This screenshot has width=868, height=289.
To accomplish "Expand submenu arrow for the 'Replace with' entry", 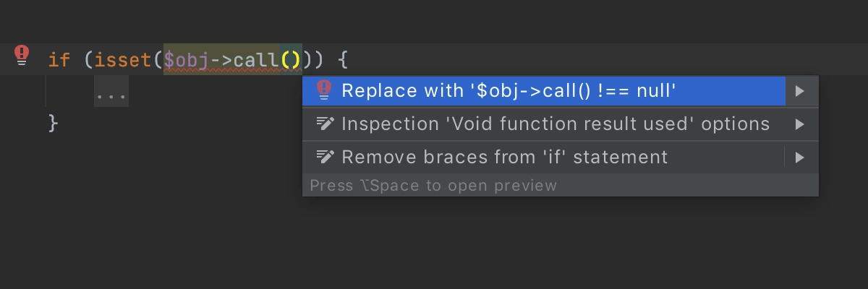I will [x=799, y=91].
